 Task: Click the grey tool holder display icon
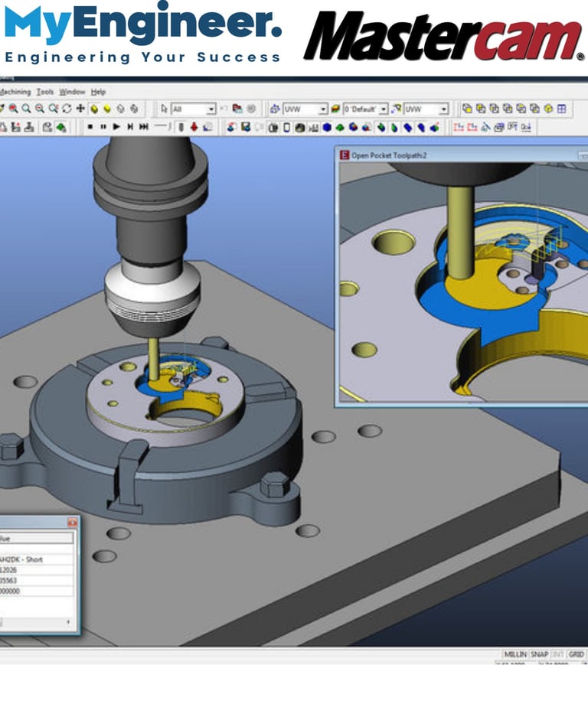[x=181, y=127]
